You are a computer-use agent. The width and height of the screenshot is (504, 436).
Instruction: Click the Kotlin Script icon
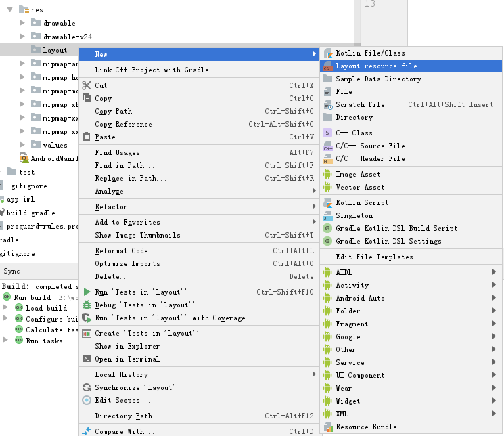click(x=327, y=202)
